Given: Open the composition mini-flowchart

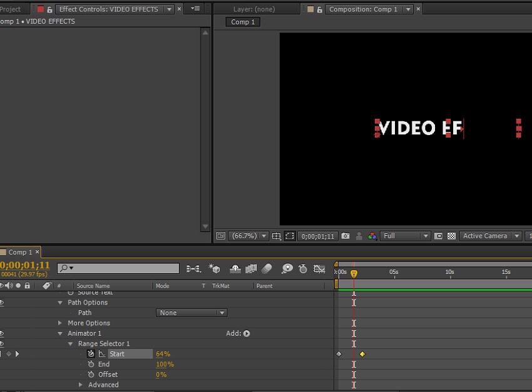Looking at the screenshot, I should 193,269.
